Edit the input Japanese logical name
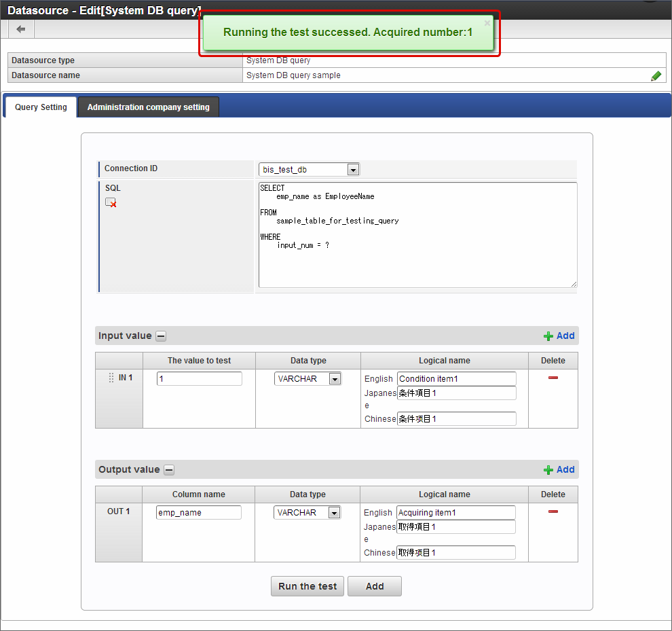The image size is (672, 631). pos(456,393)
